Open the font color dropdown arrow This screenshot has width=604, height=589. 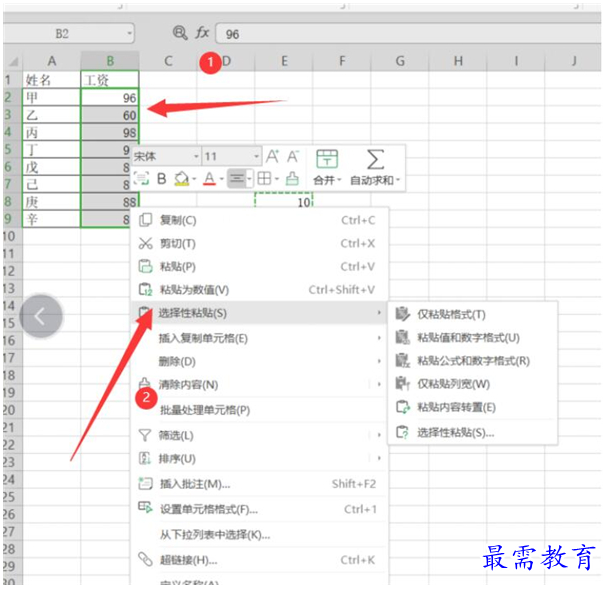pyautogui.click(x=221, y=179)
